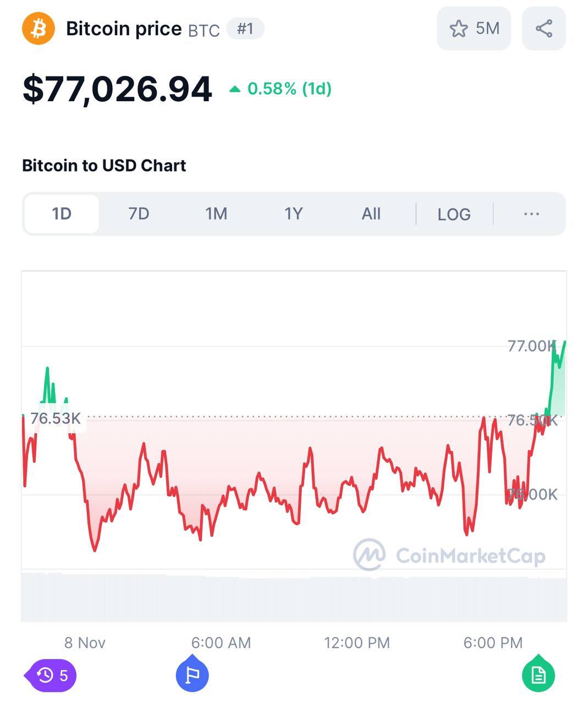Click the volume bars below the chart

294,598
